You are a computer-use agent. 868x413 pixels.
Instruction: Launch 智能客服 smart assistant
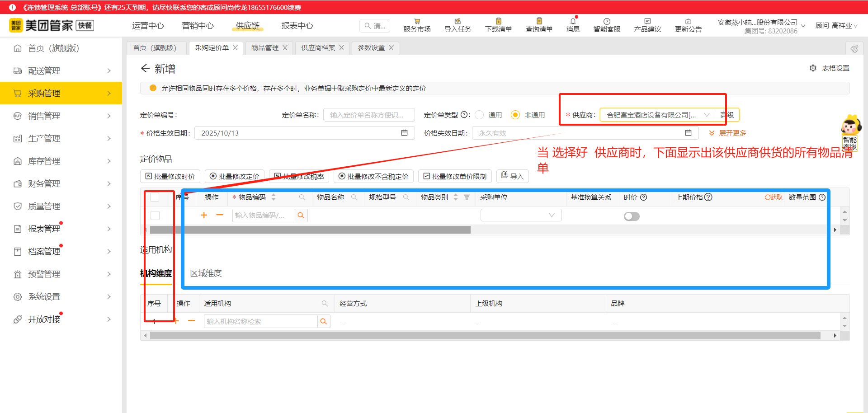(x=606, y=25)
